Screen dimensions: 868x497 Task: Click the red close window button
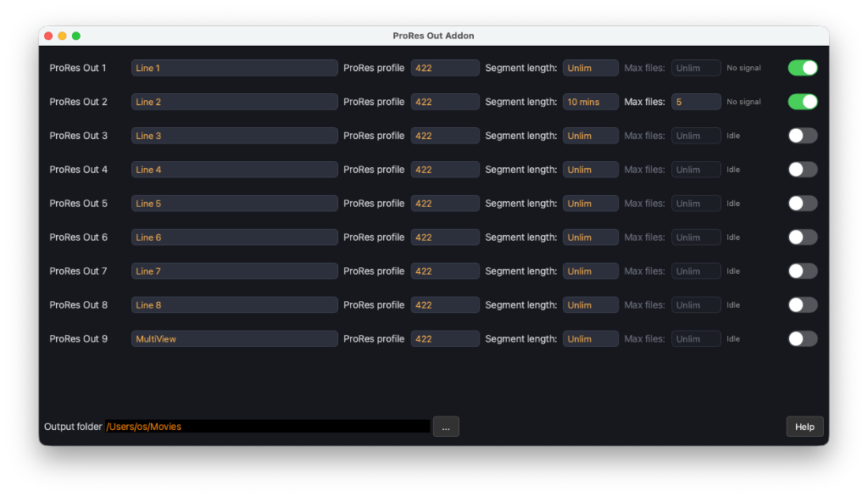point(48,36)
